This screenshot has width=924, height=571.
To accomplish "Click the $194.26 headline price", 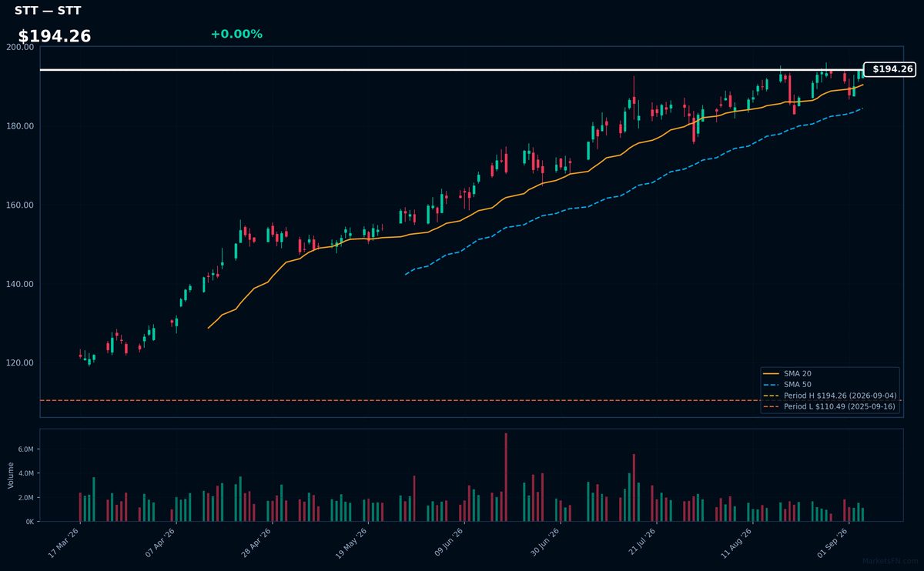I will pyautogui.click(x=55, y=36).
